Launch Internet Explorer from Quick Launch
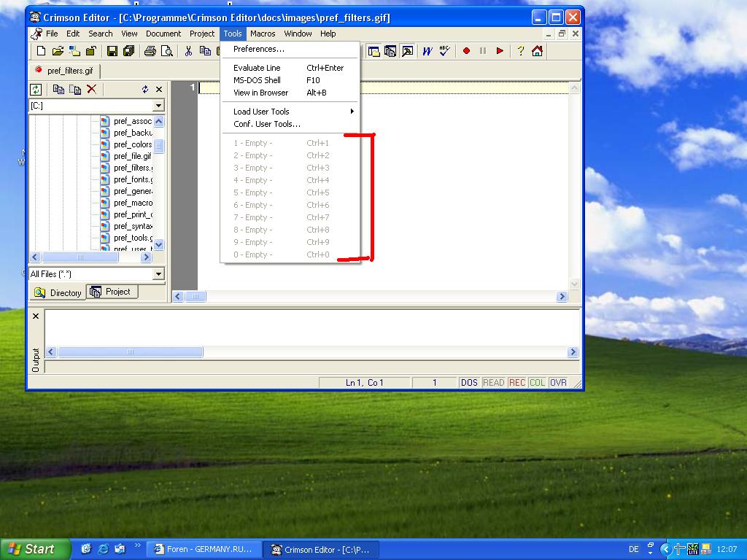 tap(102, 549)
